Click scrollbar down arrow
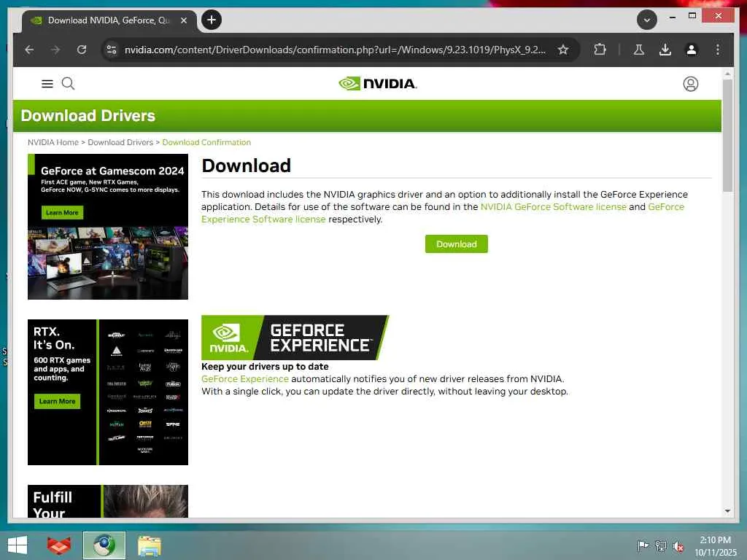 click(727, 511)
